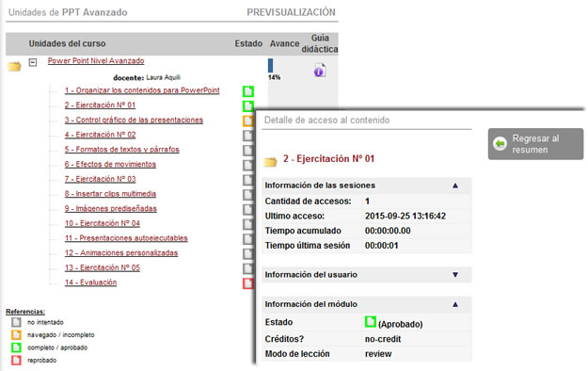
Task: Open unit 8 - Insertar clips multimedia
Action: [x=110, y=194]
